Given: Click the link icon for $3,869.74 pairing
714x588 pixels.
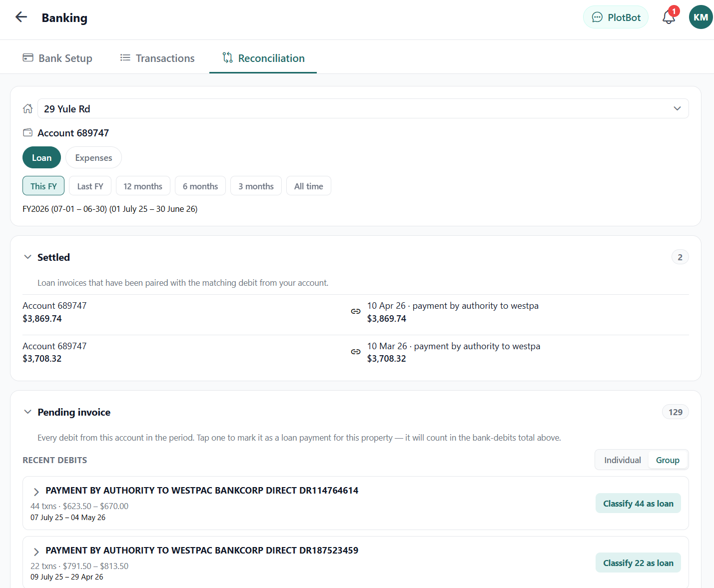Looking at the screenshot, I should pyautogui.click(x=356, y=311).
